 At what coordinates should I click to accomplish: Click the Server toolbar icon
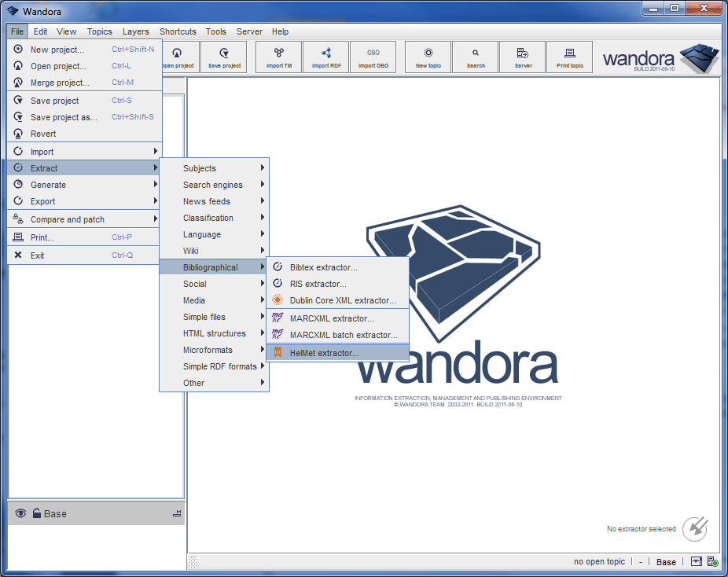click(x=523, y=57)
